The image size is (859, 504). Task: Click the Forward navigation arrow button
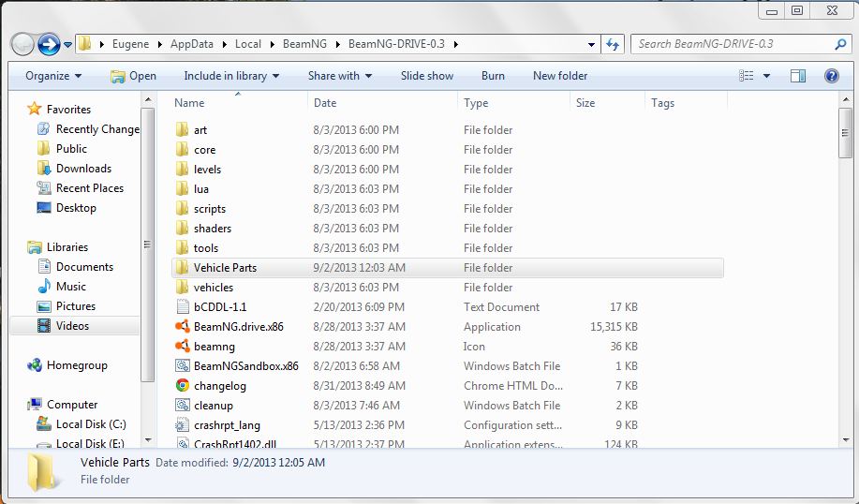coord(49,44)
